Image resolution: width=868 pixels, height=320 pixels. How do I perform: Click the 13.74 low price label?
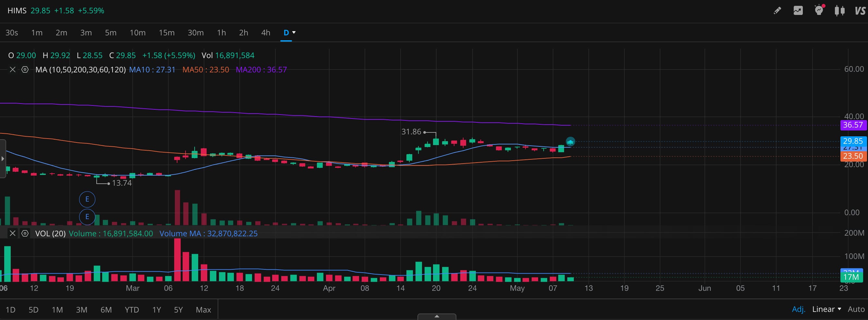(122, 183)
